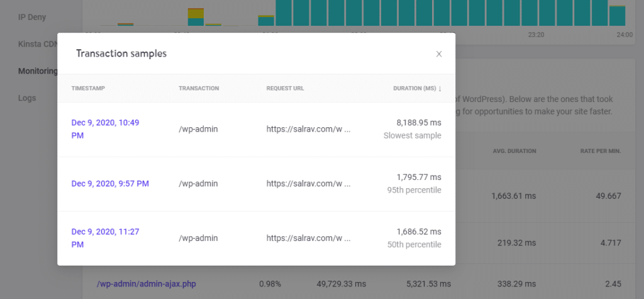Open the Logs sidebar section

tap(27, 98)
